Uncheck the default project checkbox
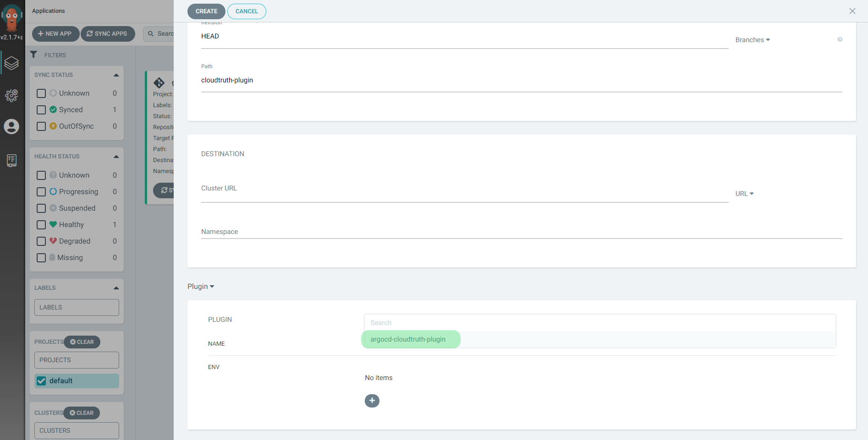 click(41, 381)
